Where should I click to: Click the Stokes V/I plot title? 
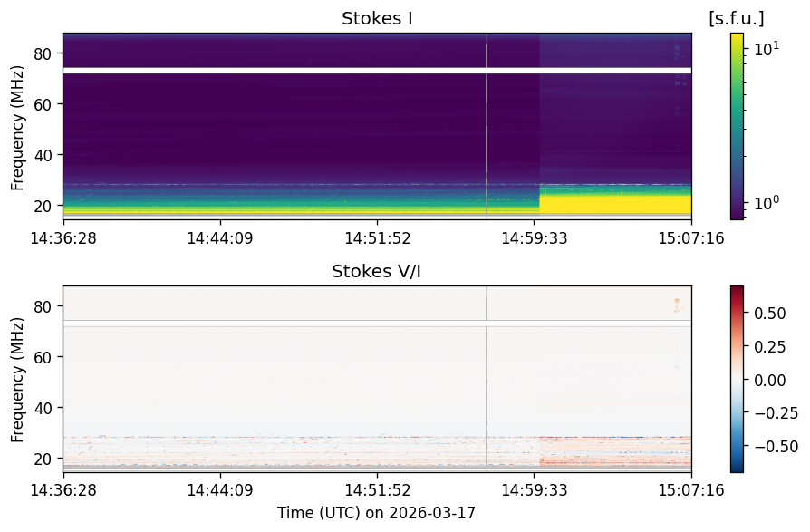376,271
